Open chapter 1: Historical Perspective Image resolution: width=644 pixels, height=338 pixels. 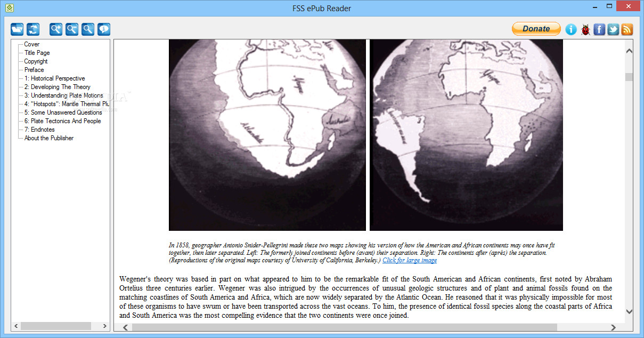coord(55,78)
